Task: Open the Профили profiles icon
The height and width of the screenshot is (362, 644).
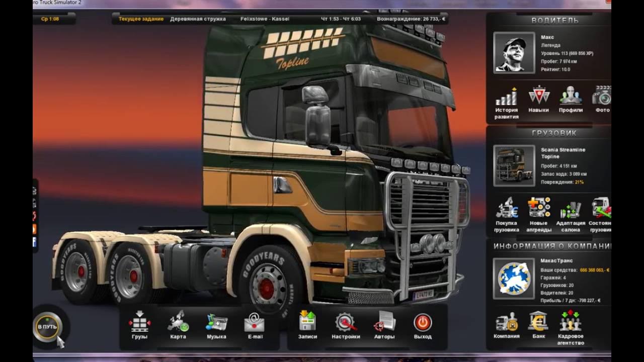Action: coord(571,96)
